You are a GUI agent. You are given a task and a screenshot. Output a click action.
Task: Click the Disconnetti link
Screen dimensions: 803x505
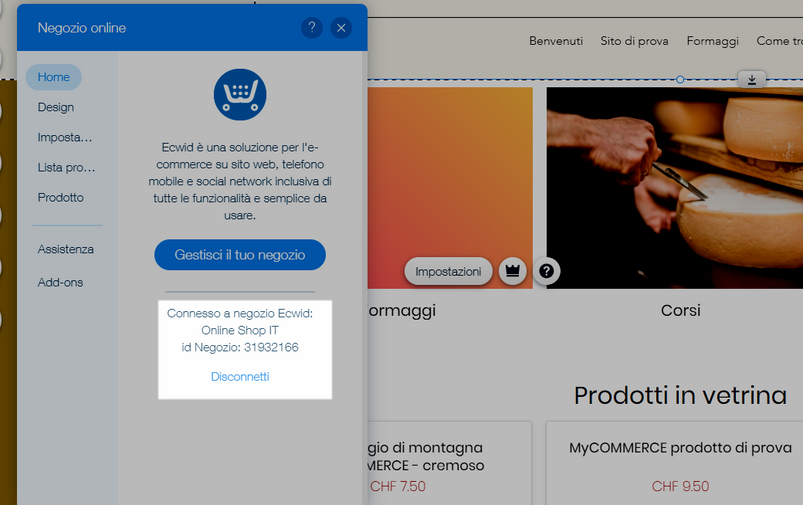click(x=240, y=376)
